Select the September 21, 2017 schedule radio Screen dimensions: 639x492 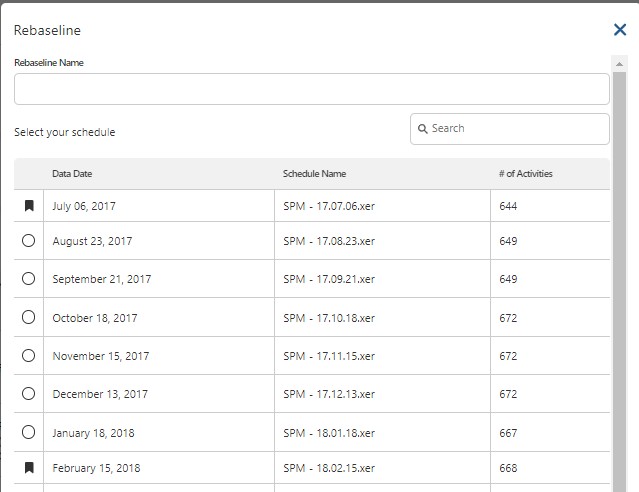click(x=28, y=279)
